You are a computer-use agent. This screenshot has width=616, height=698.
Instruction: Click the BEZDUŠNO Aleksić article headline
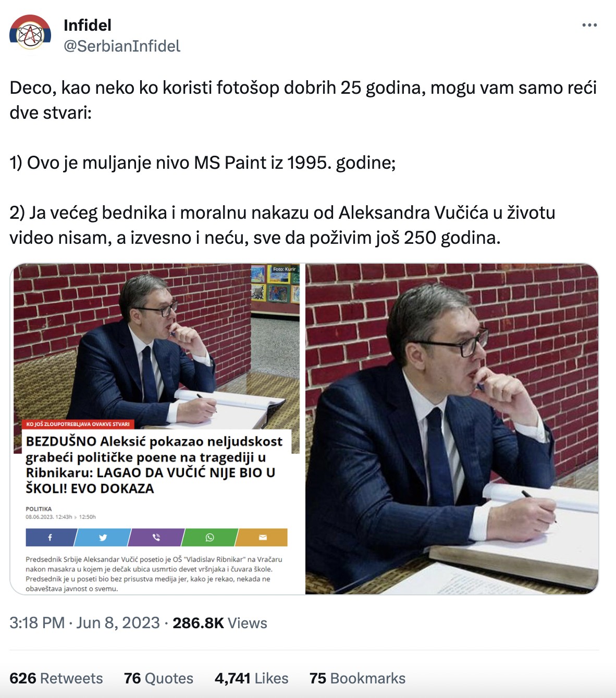point(154,465)
